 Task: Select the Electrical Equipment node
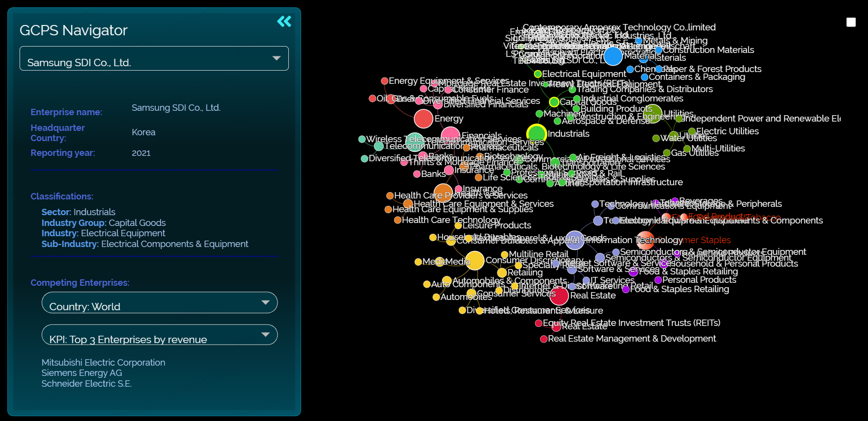pyautogui.click(x=538, y=74)
